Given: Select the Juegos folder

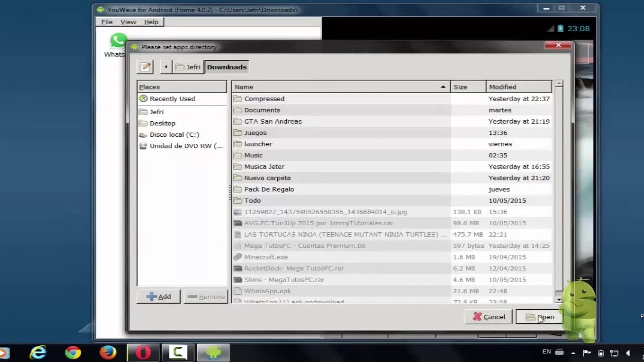Looking at the screenshot, I should click(392, 133).
